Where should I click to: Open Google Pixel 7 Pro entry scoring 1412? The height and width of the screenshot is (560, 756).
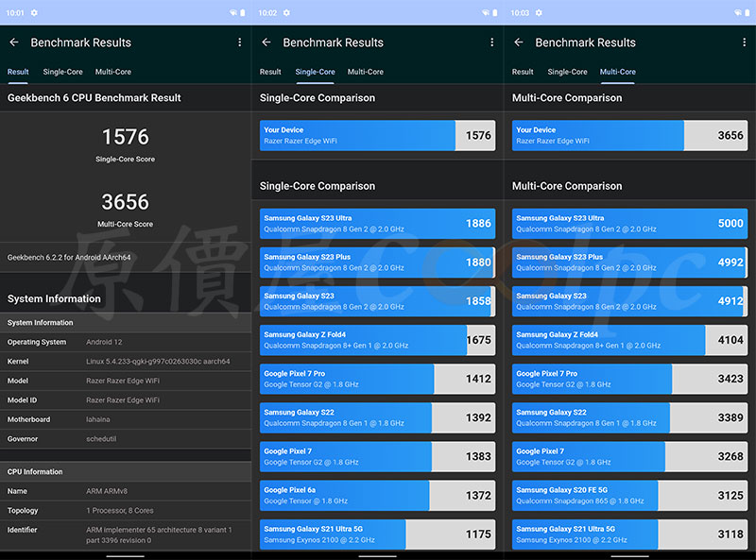tap(377, 379)
